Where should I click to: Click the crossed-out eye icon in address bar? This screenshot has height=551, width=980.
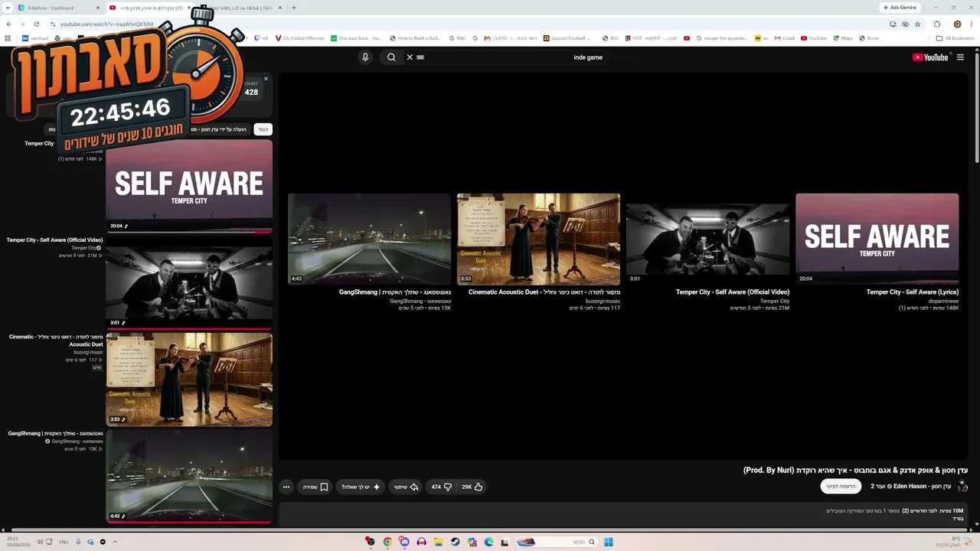905,24
